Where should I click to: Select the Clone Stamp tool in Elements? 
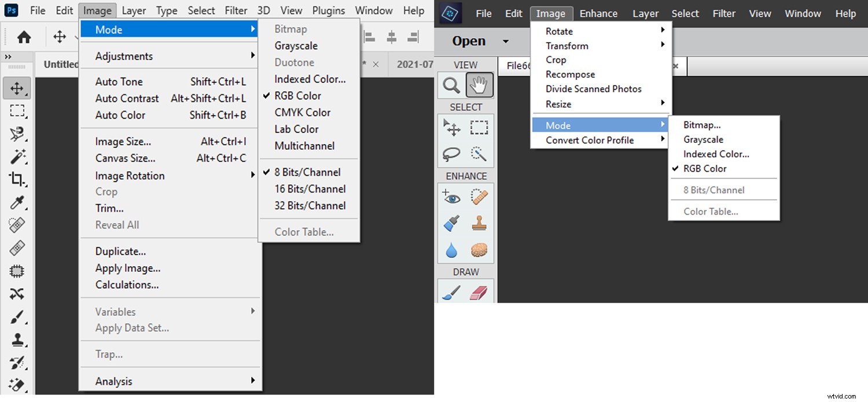point(479,223)
